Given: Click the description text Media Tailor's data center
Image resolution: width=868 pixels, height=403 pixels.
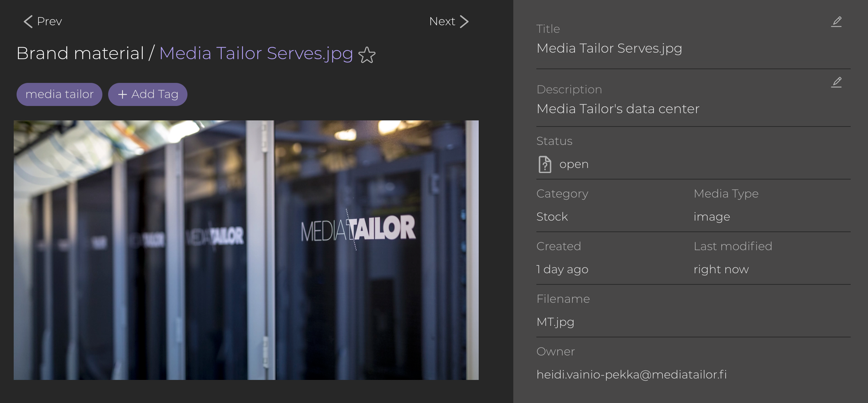Looking at the screenshot, I should coord(618,109).
